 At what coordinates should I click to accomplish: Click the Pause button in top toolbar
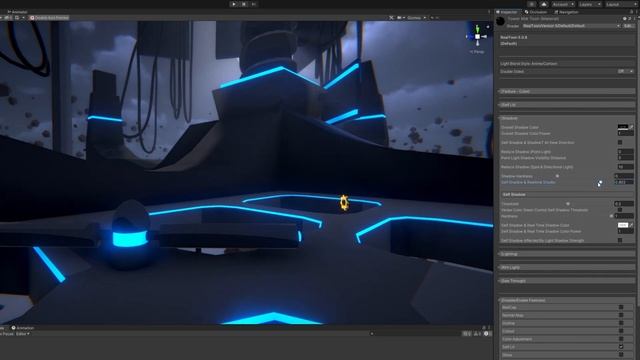(x=244, y=4)
